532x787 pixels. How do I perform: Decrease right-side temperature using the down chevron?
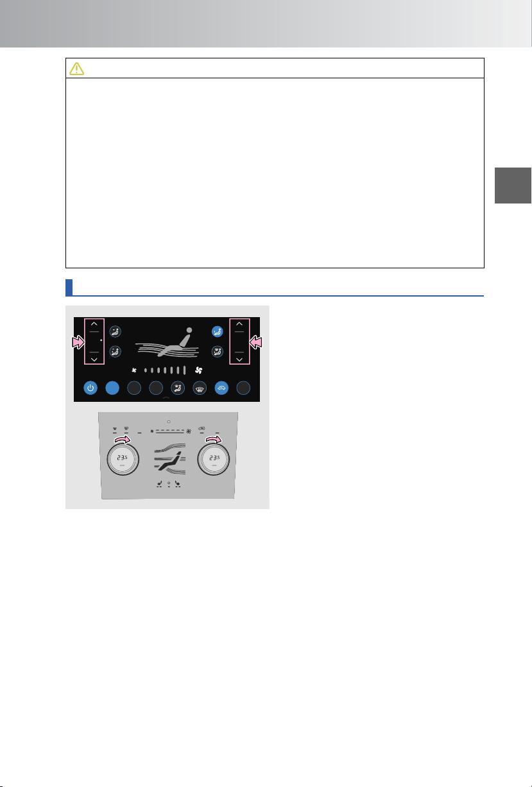coord(239,359)
